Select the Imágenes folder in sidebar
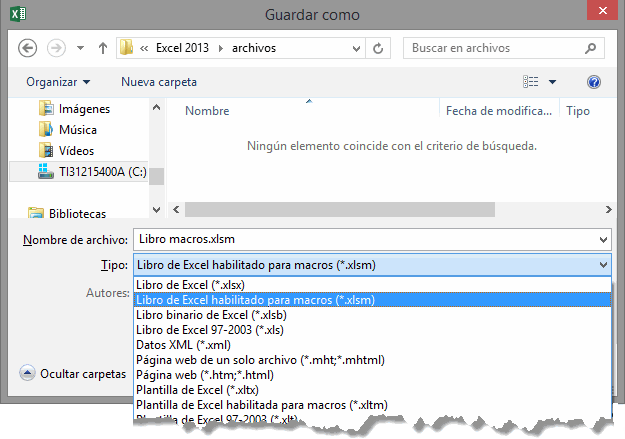The height and width of the screenshot is (439, 625). point(83,109)
